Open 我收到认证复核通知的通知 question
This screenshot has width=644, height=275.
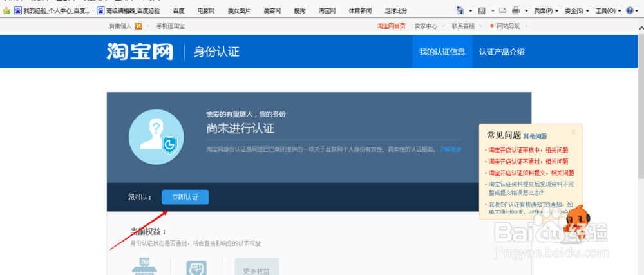[531, 207]
